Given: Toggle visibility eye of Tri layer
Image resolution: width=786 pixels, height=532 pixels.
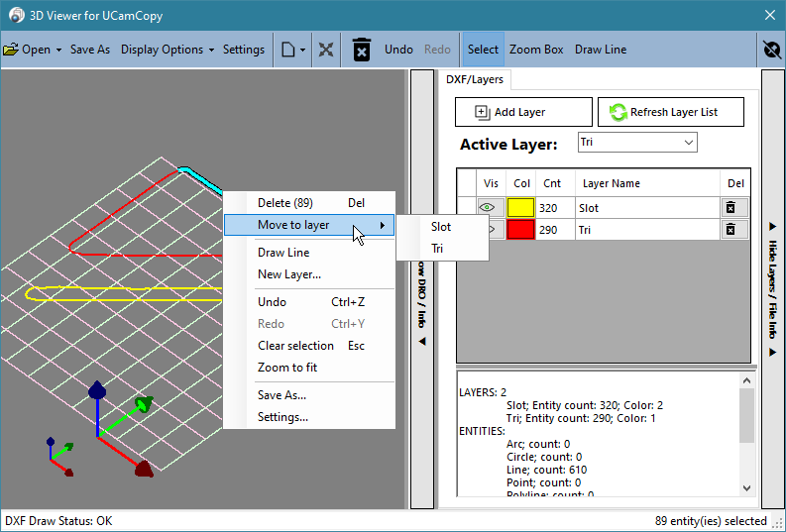Looking at the screenshot, I should [x=495, y=230].
